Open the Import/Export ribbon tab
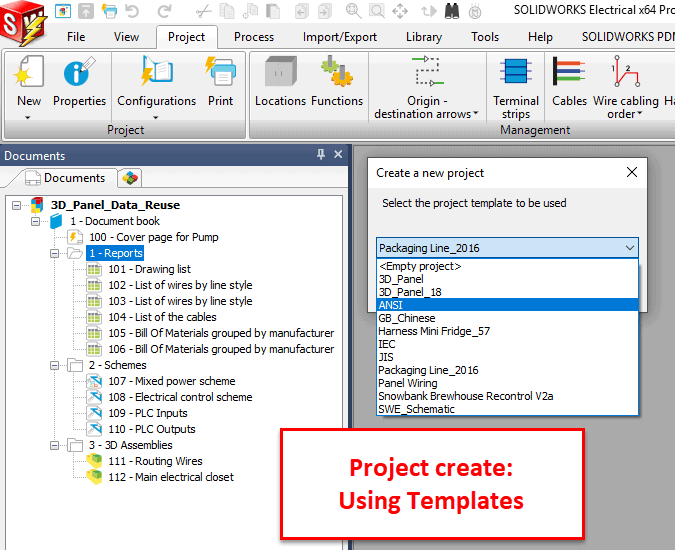The width and height of the screenshot is (675, 550). [340, 37]
